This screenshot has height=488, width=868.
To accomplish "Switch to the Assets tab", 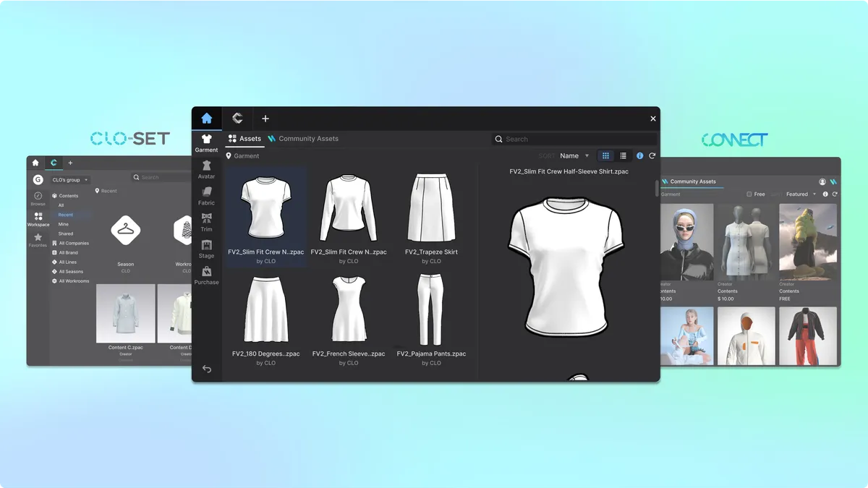I will tap(244, 139).
